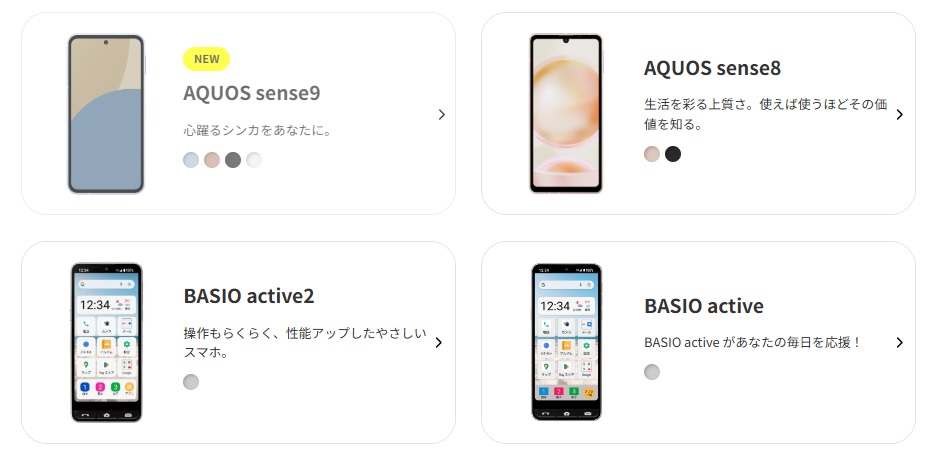Select pink beige color for AQUOS sense9
The image size is (947, 475).
click(212, 160)
